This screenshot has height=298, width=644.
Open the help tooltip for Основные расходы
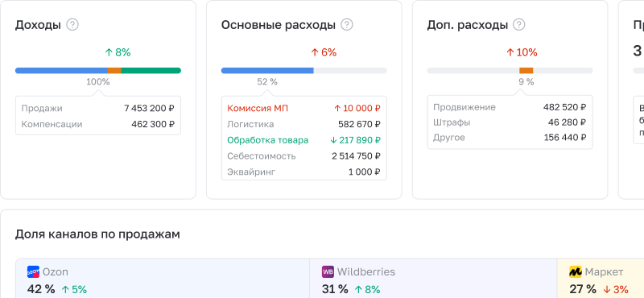pos(347,25)
